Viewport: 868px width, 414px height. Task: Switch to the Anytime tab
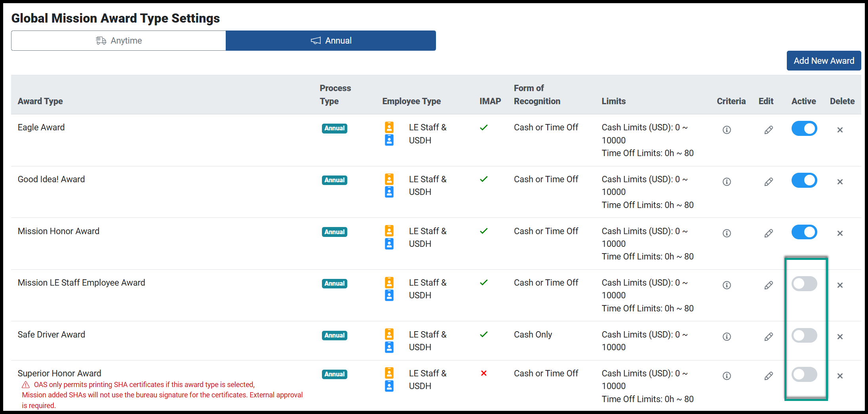(x=118, y=40)
